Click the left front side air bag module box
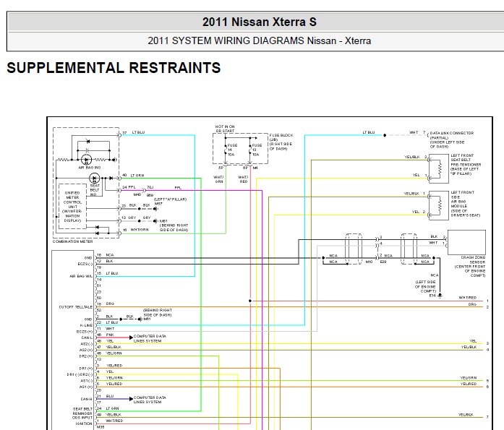The width and height of the screenshot is (504, 430). [x=439, y=205]
